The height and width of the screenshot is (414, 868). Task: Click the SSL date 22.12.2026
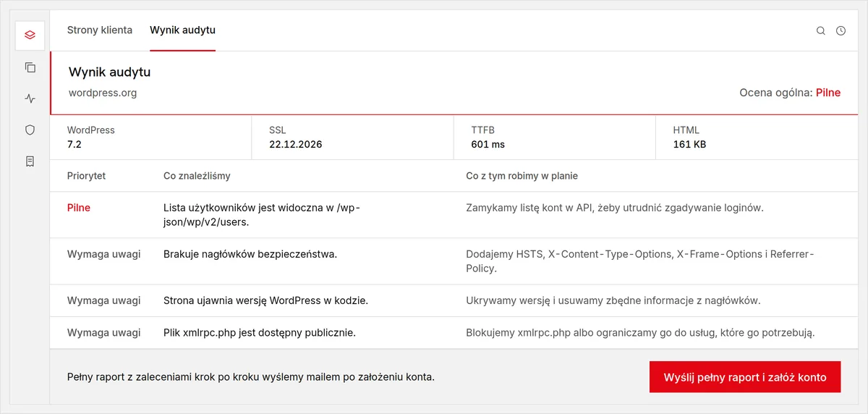point(295,144)
